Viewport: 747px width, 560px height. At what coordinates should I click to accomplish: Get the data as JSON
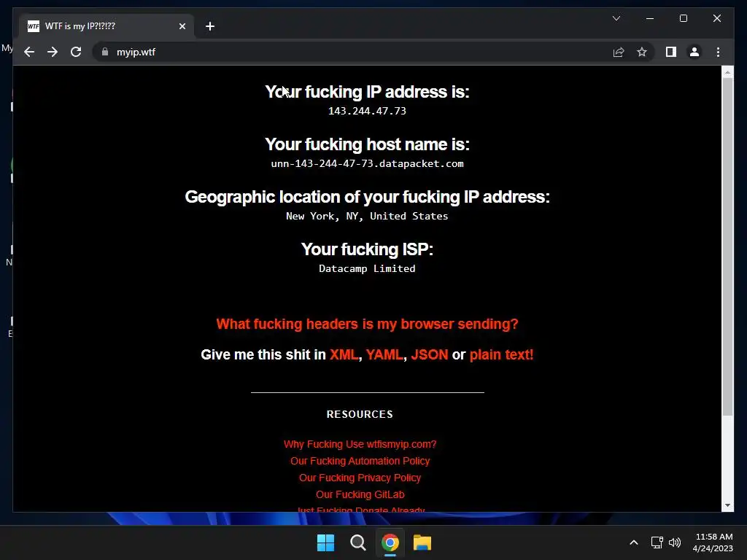pos(430,355)
